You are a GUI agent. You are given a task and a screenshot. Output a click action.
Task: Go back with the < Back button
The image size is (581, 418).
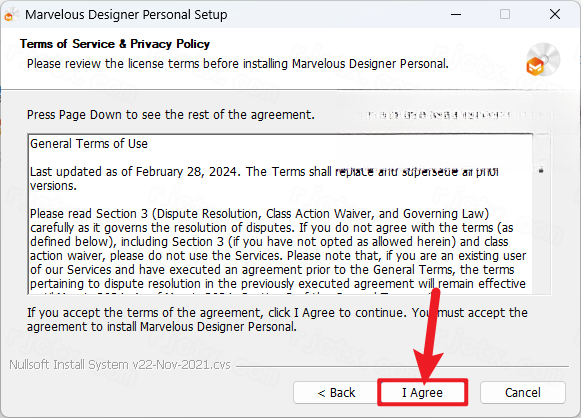point(336,392)
